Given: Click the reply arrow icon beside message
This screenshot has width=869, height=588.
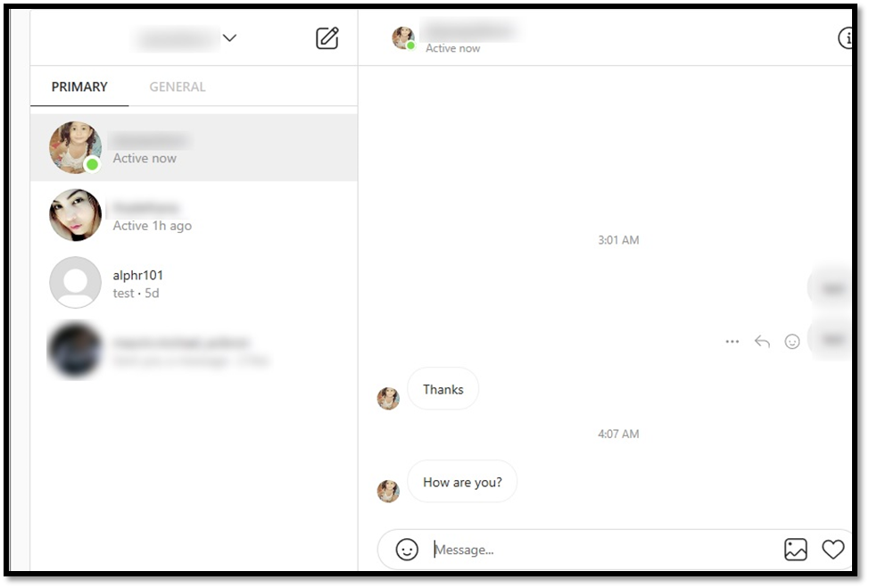Looking at the screenshot, I should click(x=762, y=342).
